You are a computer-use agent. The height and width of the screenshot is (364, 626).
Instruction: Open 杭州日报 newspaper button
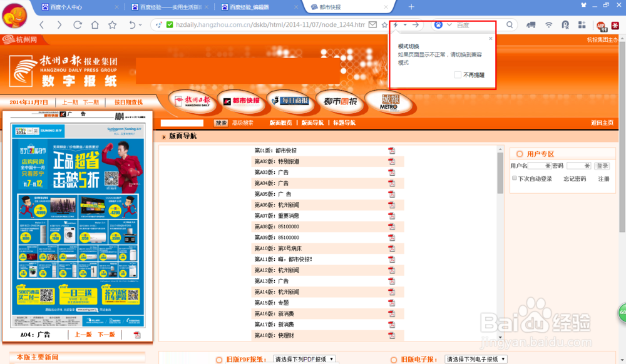(x=192, y=102)
